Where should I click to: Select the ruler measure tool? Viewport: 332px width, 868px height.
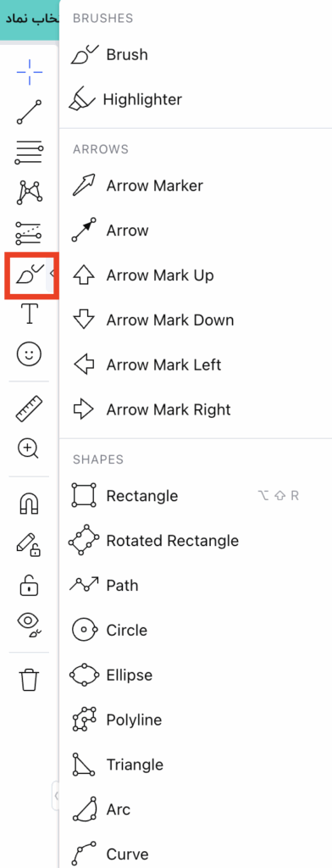coord(29,409)
